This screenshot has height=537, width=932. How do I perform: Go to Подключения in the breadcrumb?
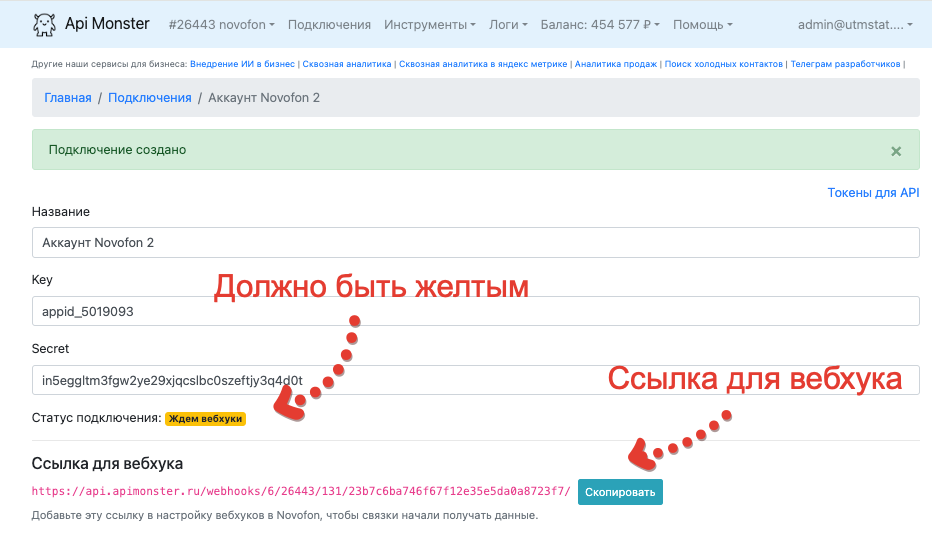pyautogui.click(x=150, y=98)
